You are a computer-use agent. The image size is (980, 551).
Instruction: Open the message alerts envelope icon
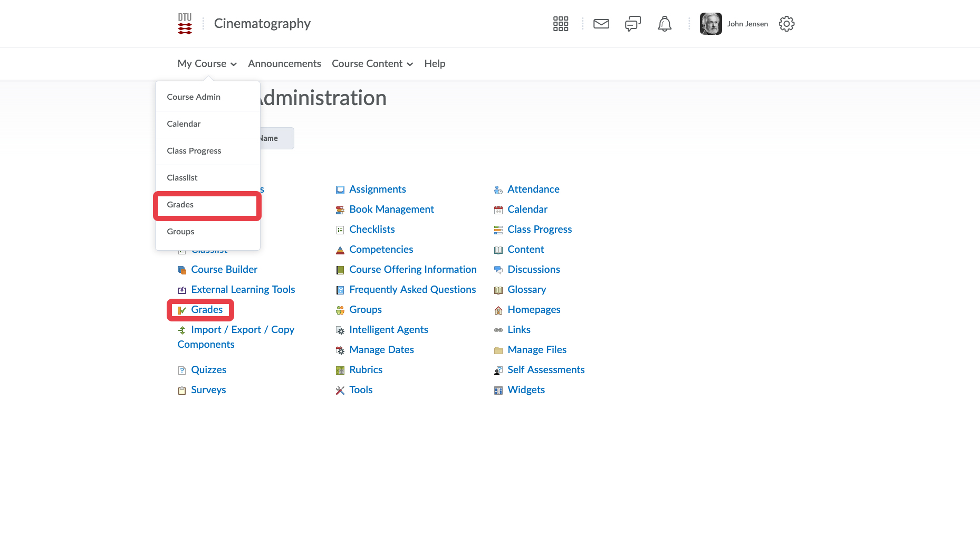click(601, 24)
